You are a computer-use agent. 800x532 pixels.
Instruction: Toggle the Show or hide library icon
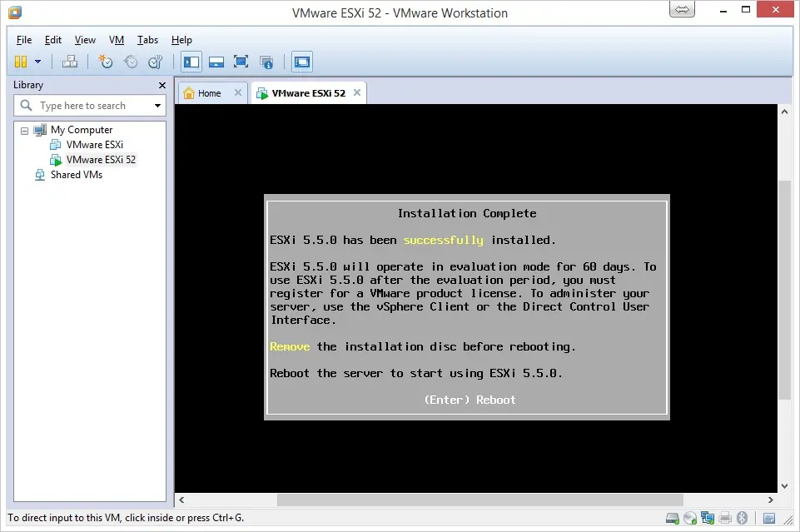click(x=191, y=62)
